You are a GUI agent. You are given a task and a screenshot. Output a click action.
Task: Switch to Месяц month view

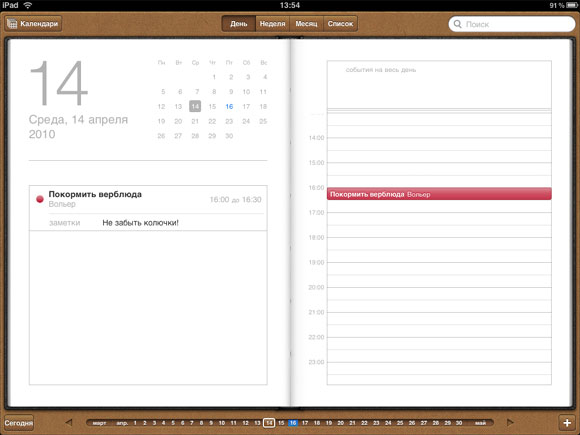click(x=306, y=24)
